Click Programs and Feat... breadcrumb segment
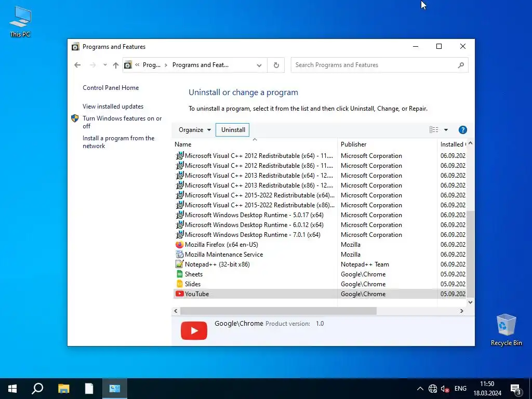Viewport: 532px width, 399px height. pos(200,65)
